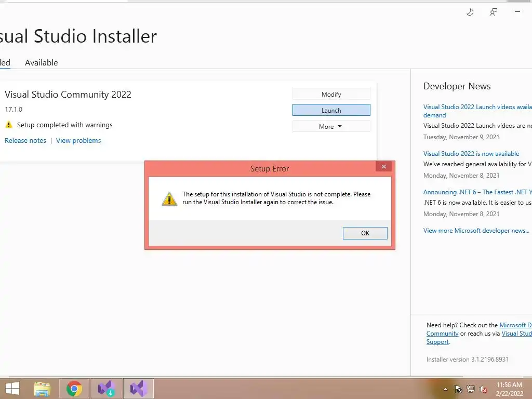Open Visual Studio 2022 Launch videos article
532x399 pixels.
477,111
